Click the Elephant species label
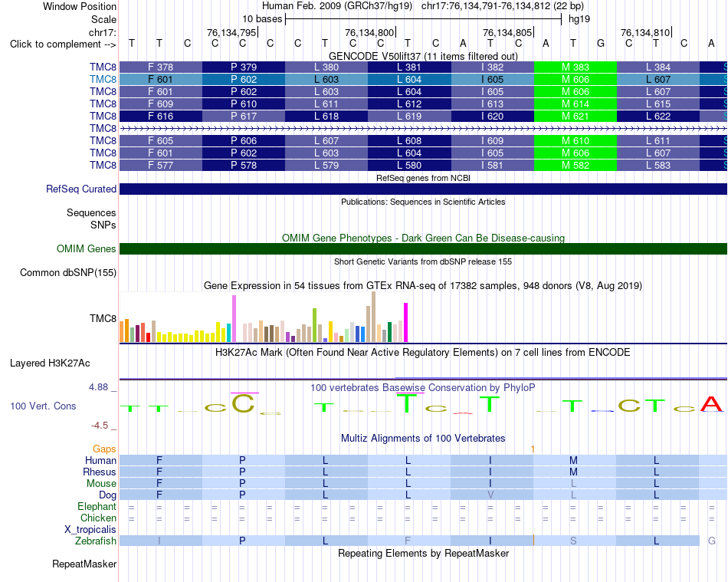The width and height of the screenshot is (728, 582). [97, 507]
